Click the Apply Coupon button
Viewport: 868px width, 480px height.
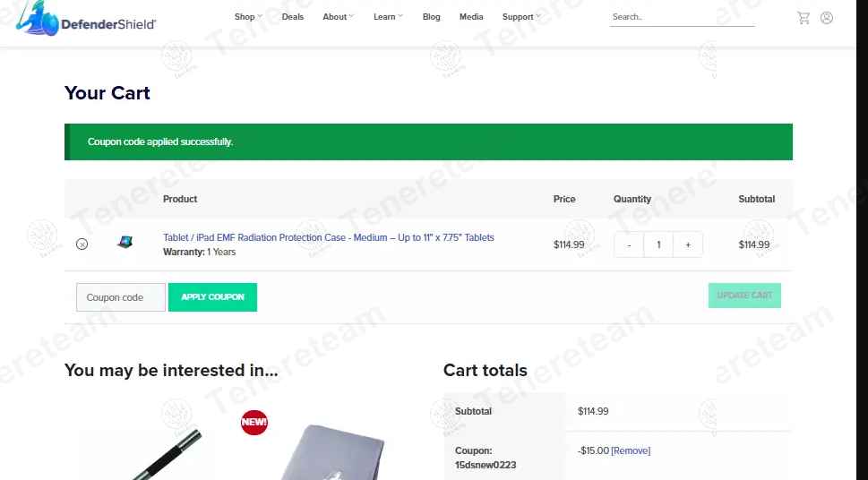(x=212, y=297)
